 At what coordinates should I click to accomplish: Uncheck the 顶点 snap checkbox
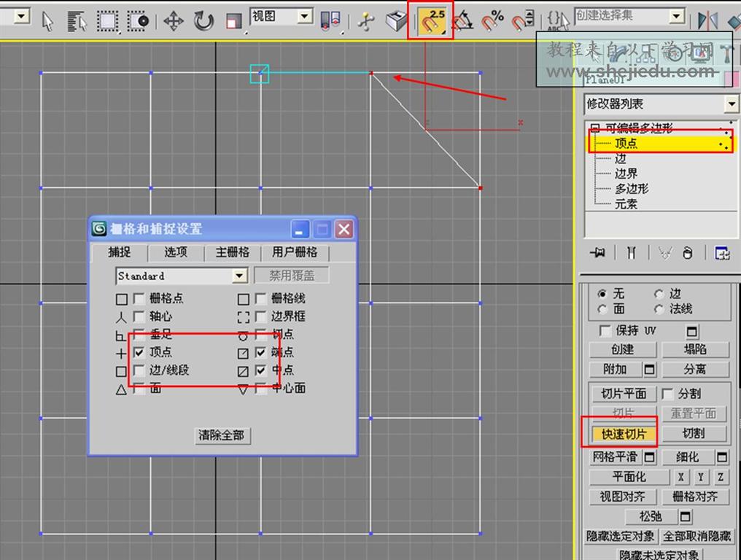139,352
